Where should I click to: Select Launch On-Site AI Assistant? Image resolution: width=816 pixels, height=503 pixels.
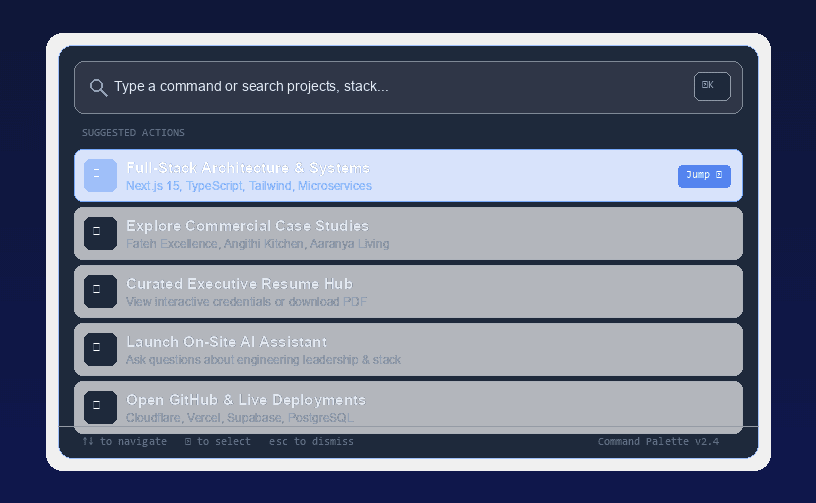click(408, 350)
